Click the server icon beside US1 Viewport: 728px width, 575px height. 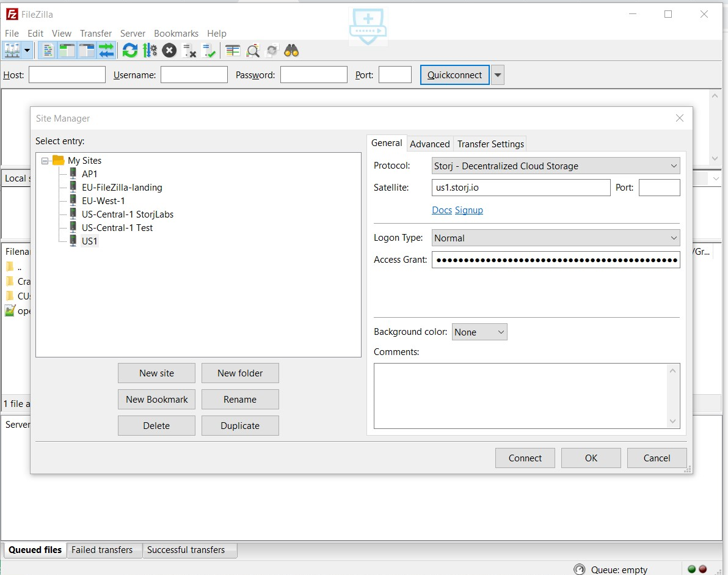[x=73, y=241]
